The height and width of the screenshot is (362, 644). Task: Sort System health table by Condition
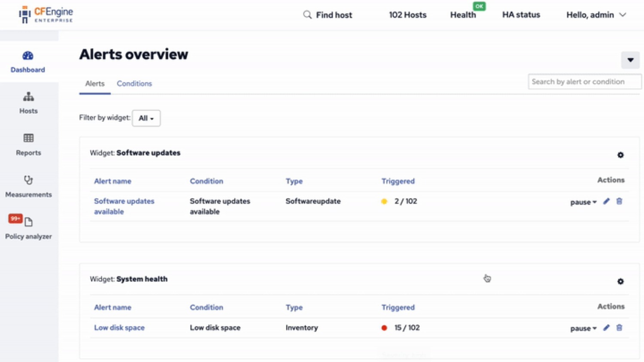click(x=207, y=308)
